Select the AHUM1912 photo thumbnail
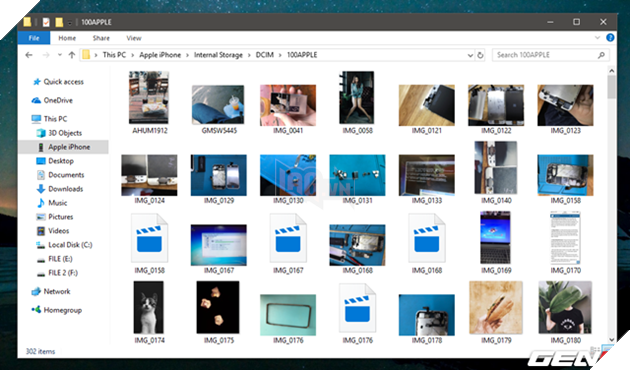Screen dimensions: 630x370 click(x=149, y=98)
